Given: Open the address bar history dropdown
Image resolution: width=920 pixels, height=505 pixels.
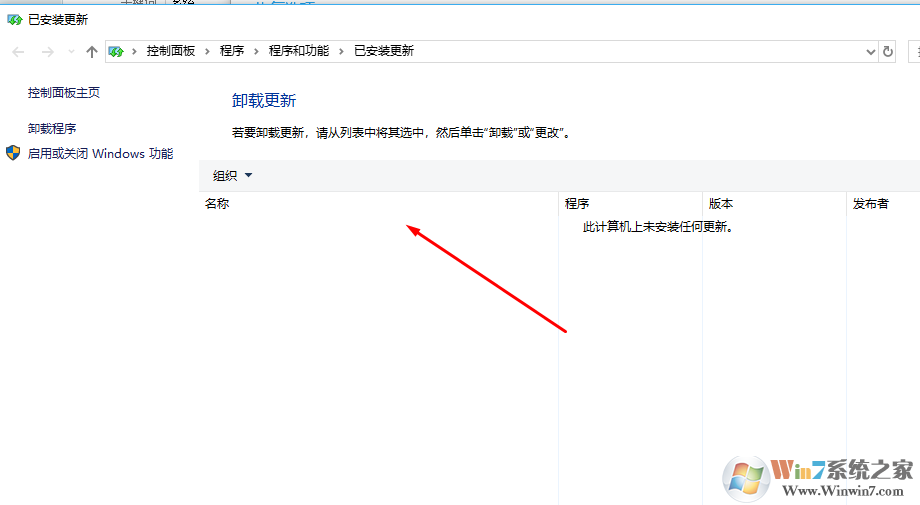Looking at the screenshot, I should coord(871,52).
